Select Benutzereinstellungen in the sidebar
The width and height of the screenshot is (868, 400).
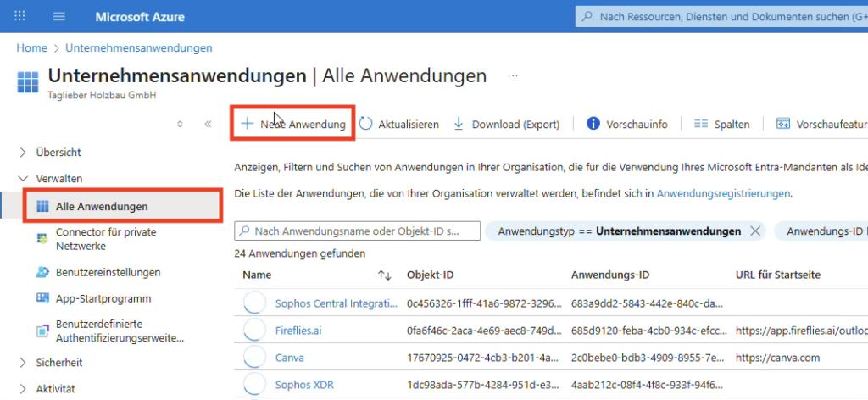pyautogui.click(x=108, y=272)
